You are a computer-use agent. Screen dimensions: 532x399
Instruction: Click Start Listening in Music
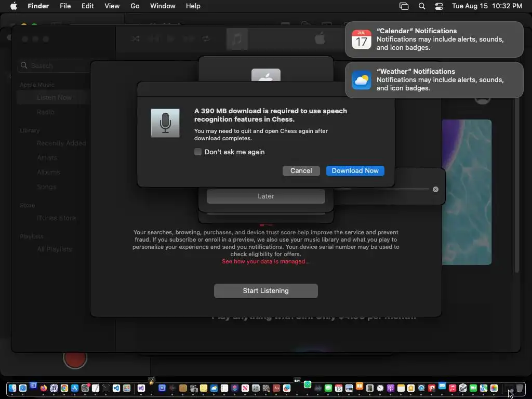click(x=265, y=291)
